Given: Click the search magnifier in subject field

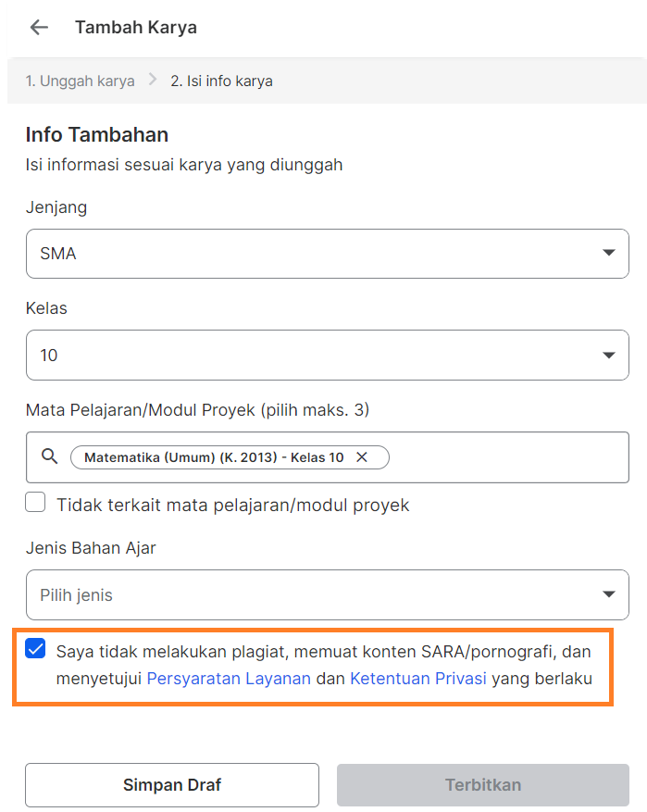Looking at the screenshot, I should click(x=48, y=456).
